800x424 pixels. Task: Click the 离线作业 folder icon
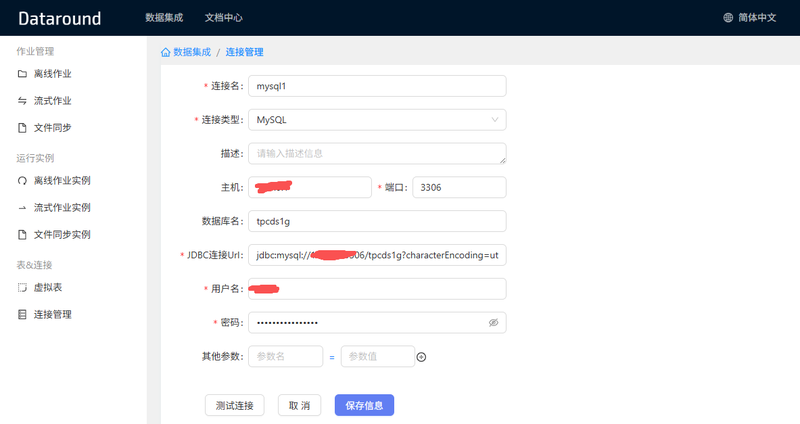pyautogui.click(x=22, y=74)
